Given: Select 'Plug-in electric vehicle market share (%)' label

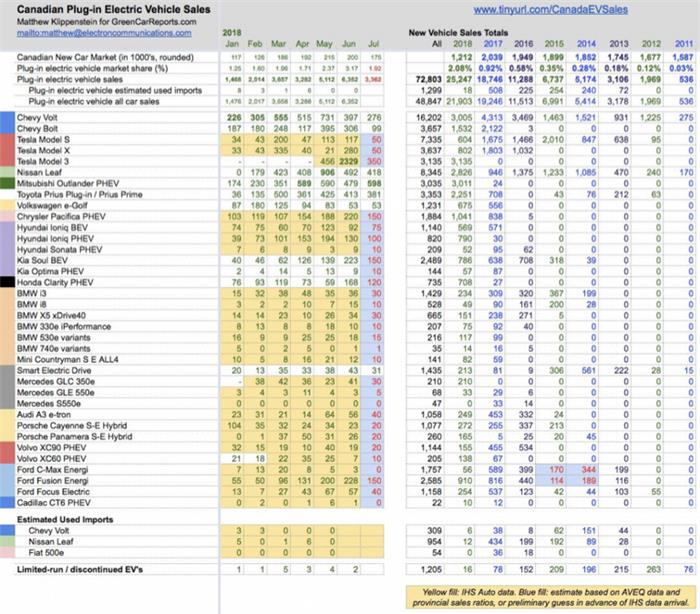Looking at the screenshot, I should tap(92, 68).
